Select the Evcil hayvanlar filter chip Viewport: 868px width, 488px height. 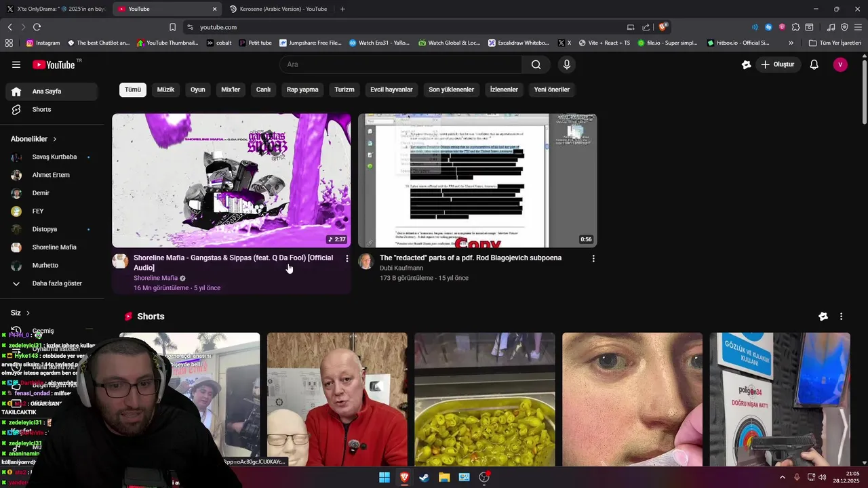(391, 89)
